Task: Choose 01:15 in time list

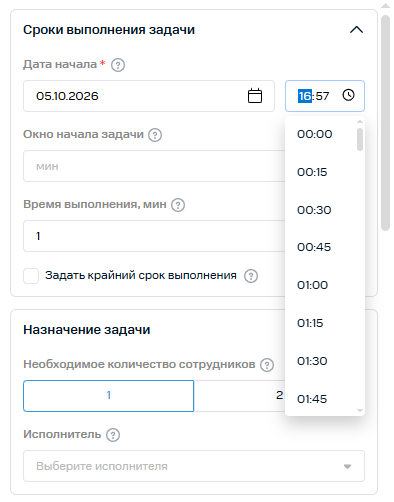Action: click(x=321, y=323)
